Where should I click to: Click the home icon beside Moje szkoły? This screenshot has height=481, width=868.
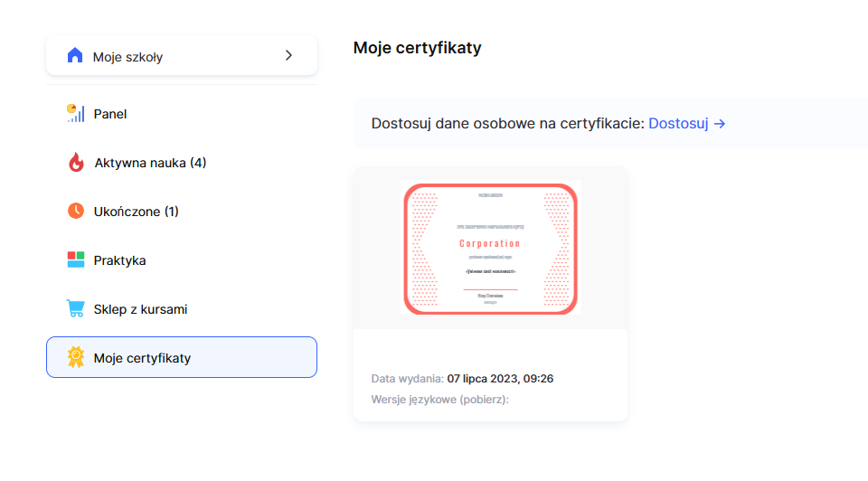(75, 56)
